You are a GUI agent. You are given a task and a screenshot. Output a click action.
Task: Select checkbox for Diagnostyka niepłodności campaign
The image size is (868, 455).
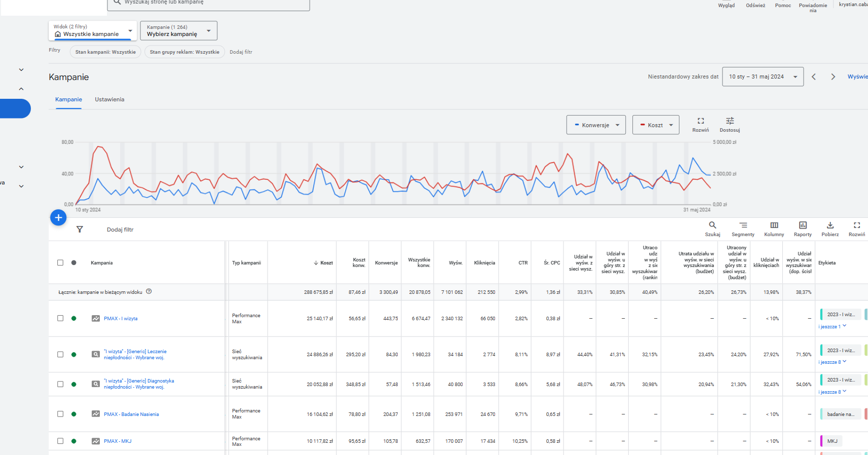pyautogui.click(x=60, y=384)
